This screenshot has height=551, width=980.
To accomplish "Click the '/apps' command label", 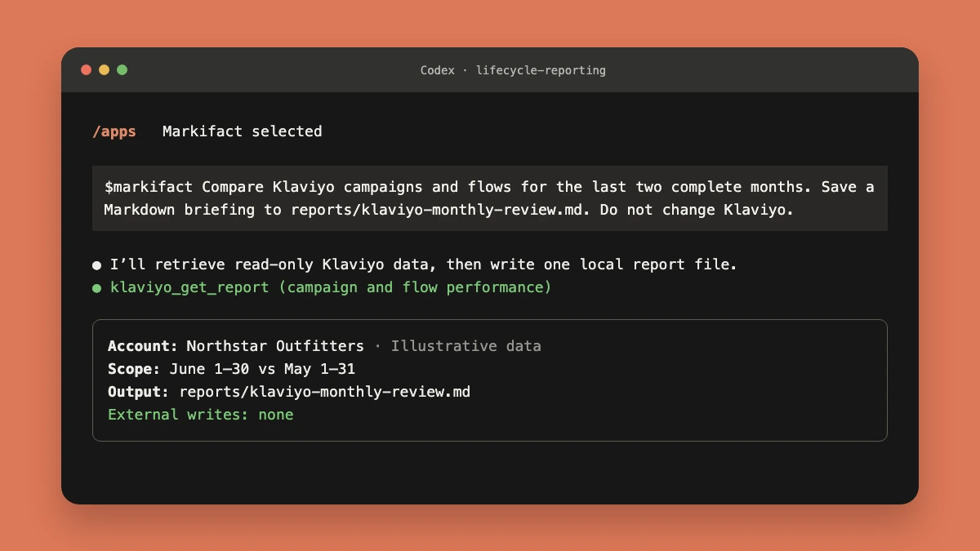I will (114, 131).
